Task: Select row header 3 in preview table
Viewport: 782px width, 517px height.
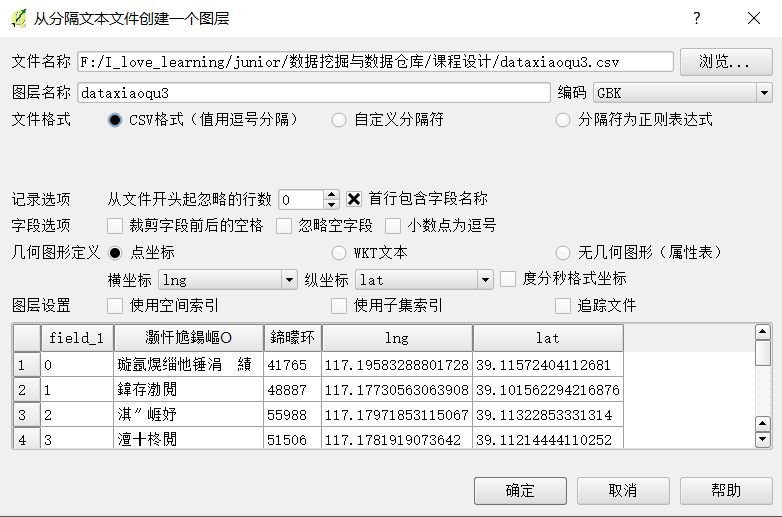Action: [26, 415]
